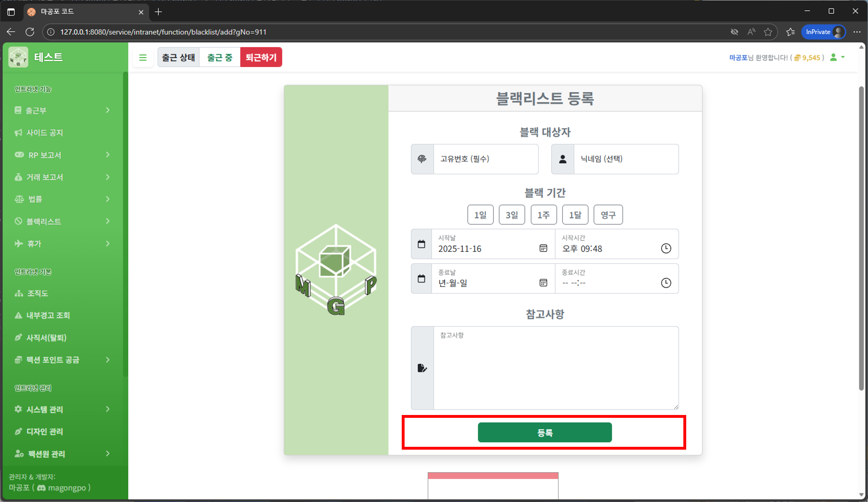Open the hamburger menu icon
Viewport: 868px width, 502px height.
click(143, 57)
